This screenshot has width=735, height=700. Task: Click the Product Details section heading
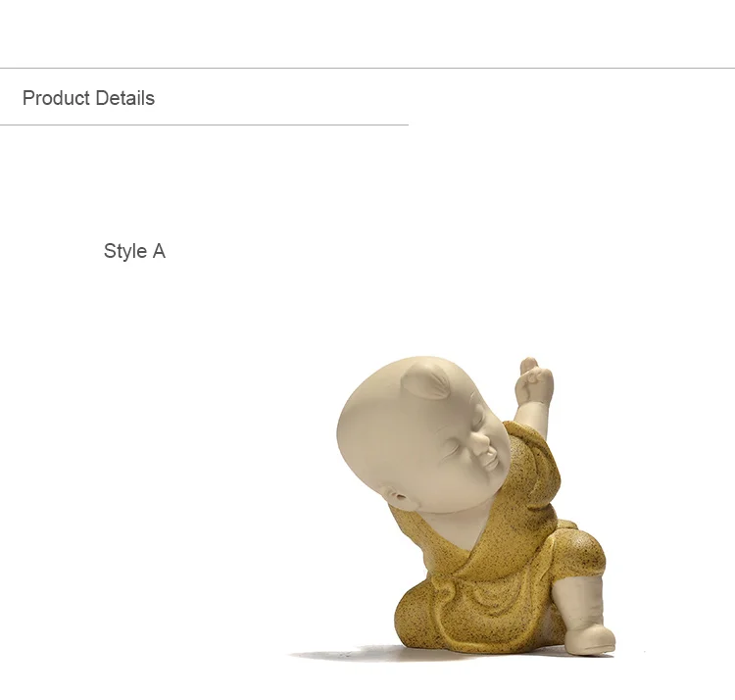tap(88, 98)
